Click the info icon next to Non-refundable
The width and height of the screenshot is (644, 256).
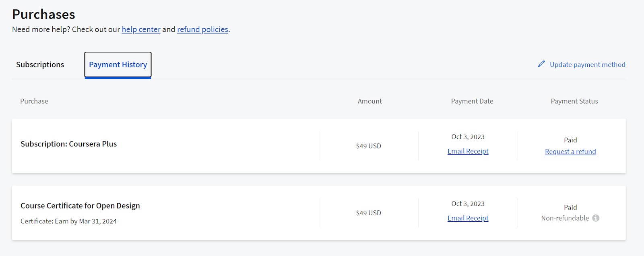596,218
